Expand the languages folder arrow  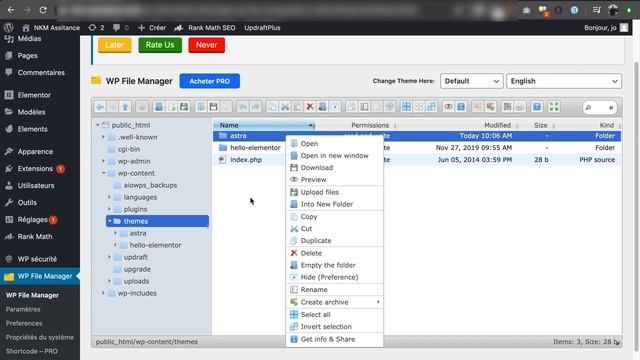109,197
